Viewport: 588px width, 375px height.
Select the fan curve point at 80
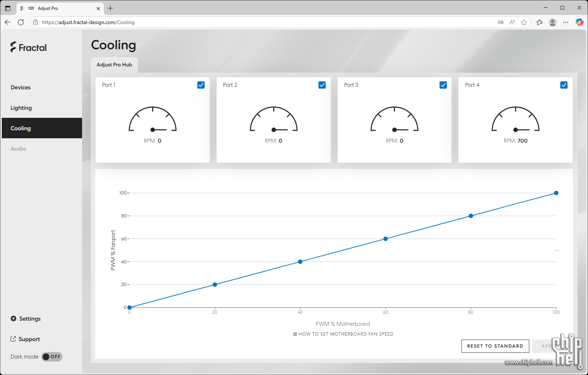(471, 216)
